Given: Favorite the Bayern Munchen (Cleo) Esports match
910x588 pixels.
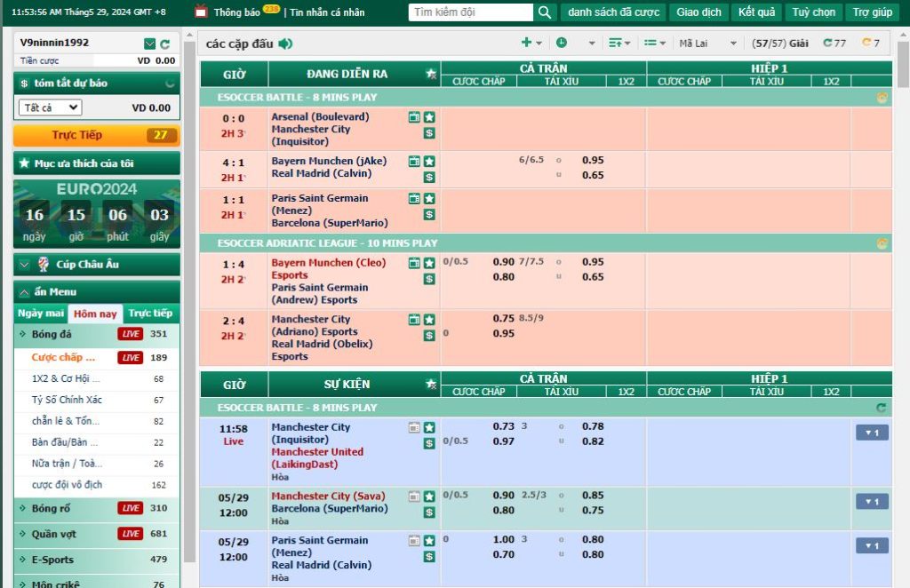Looking at the screenshot, I should tap(429, 263).
